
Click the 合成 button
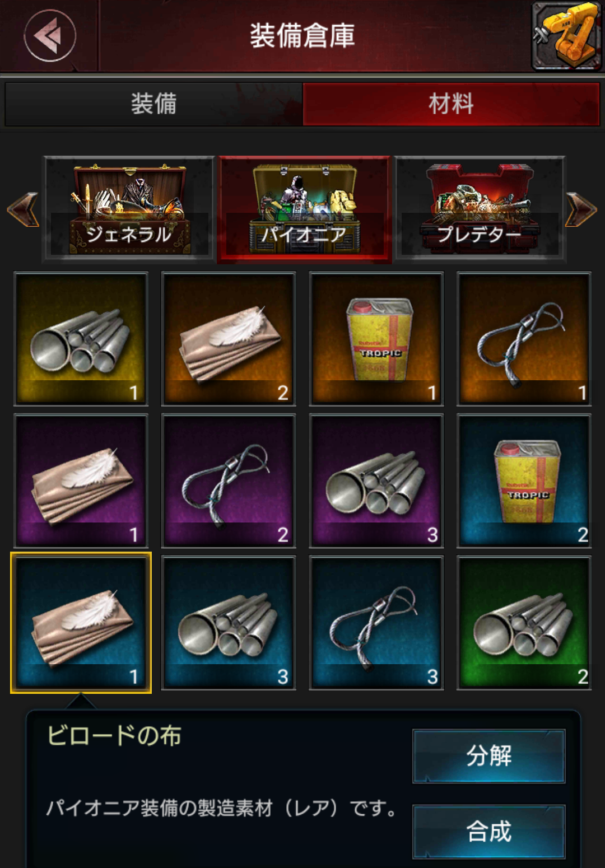pos(489,832)
